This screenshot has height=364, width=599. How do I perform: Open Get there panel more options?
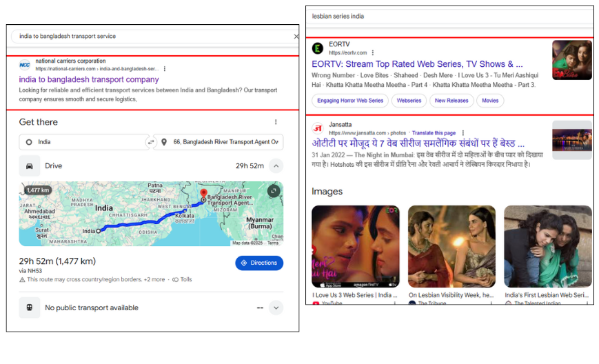[276, 122]
